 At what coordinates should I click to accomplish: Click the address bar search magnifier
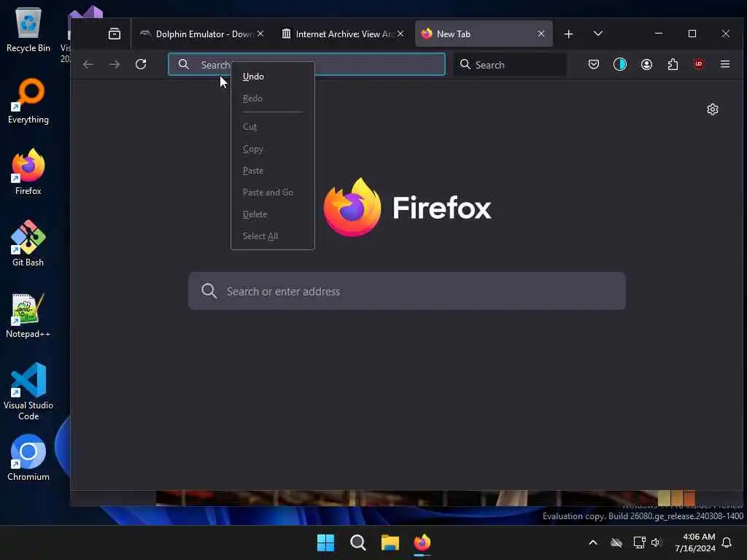(x=183, y=64)
